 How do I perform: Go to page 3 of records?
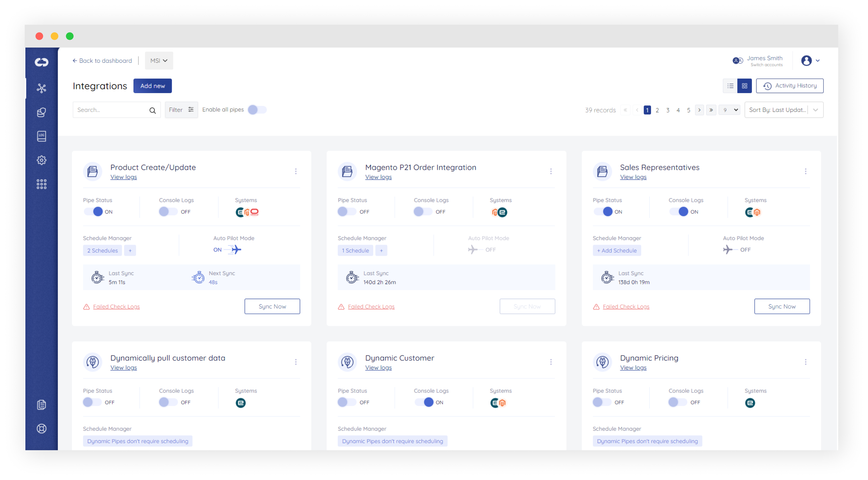click(x=667, y=110)
